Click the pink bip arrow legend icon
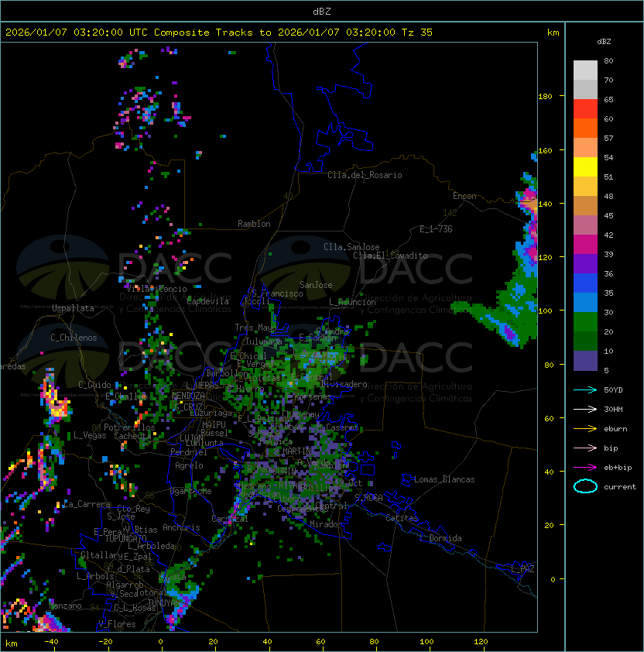The image size is (644, 652). point(585,448)
